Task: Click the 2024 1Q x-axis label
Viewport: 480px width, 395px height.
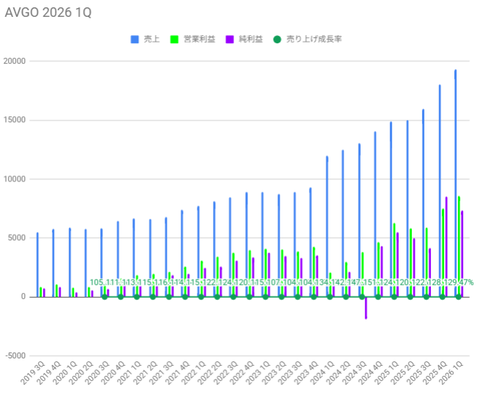Action: 322,373
